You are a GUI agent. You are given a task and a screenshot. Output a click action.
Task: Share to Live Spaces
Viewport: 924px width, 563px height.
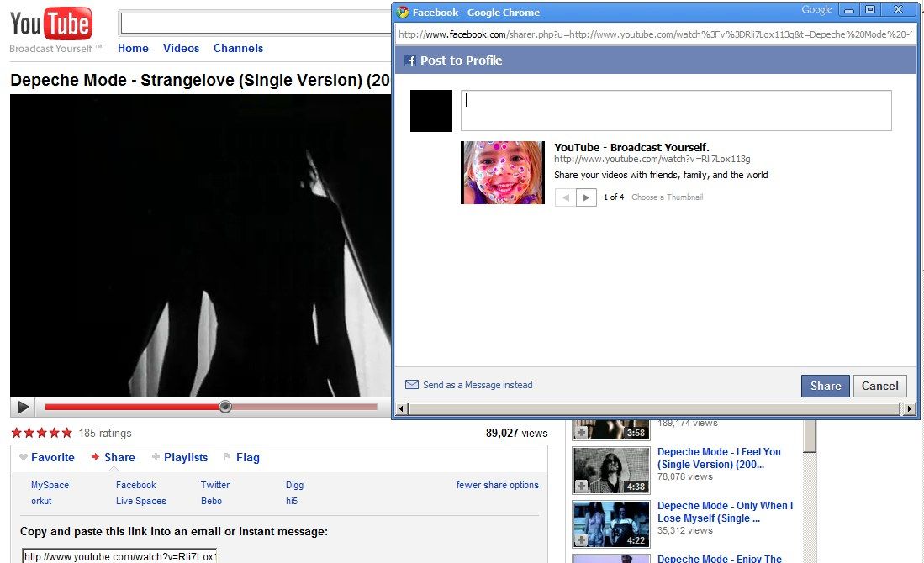141,501
